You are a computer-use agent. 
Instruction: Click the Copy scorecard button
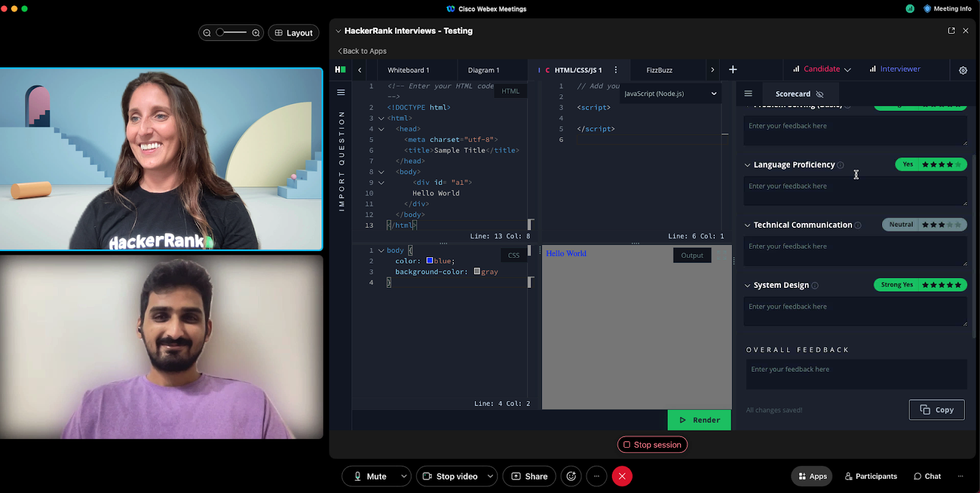click(937, 410)
